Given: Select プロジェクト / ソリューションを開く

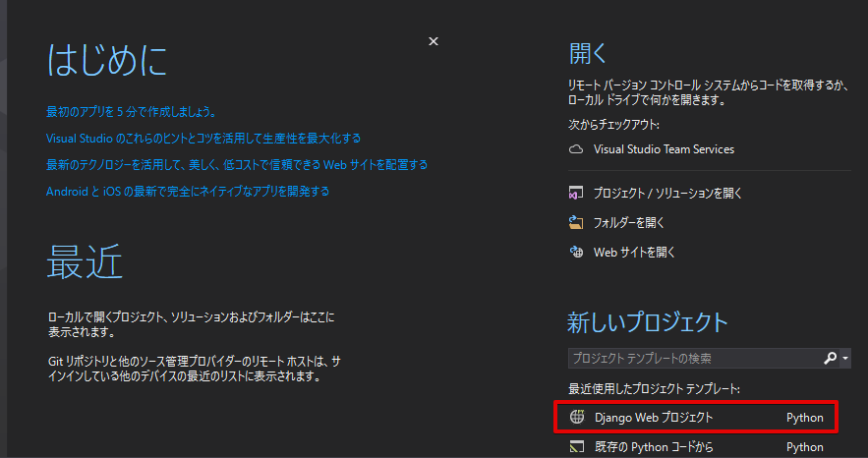Looking at the screenshot, I should 667,193.
